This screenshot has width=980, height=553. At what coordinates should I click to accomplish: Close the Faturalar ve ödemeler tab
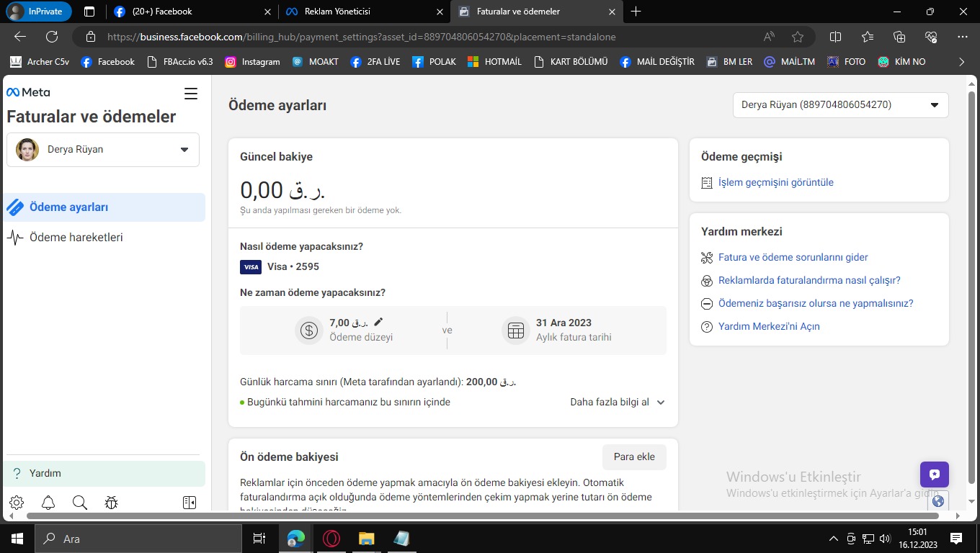click(612, 12)
